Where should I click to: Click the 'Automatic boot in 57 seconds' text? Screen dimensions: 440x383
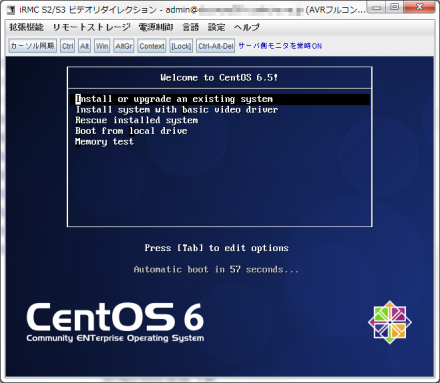click(216, 269)
